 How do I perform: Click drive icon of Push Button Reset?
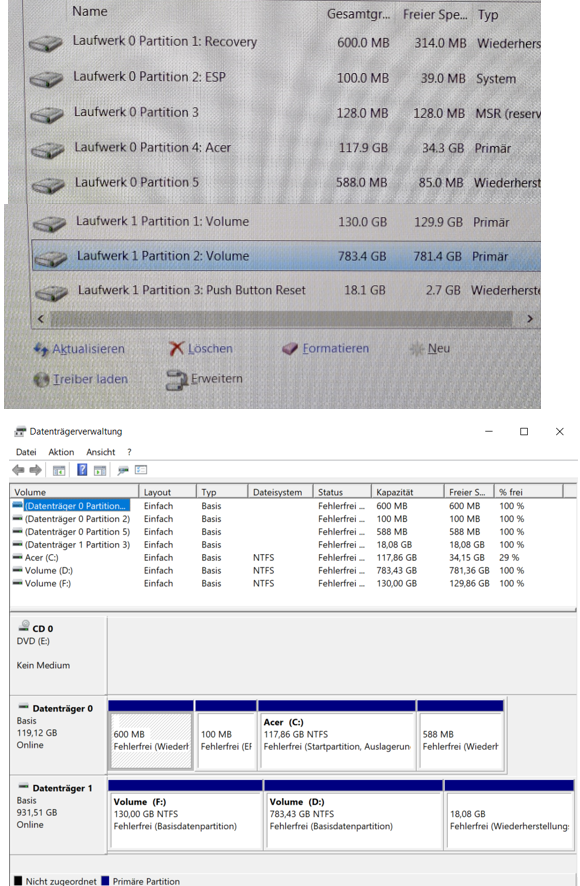coord(51,293)
